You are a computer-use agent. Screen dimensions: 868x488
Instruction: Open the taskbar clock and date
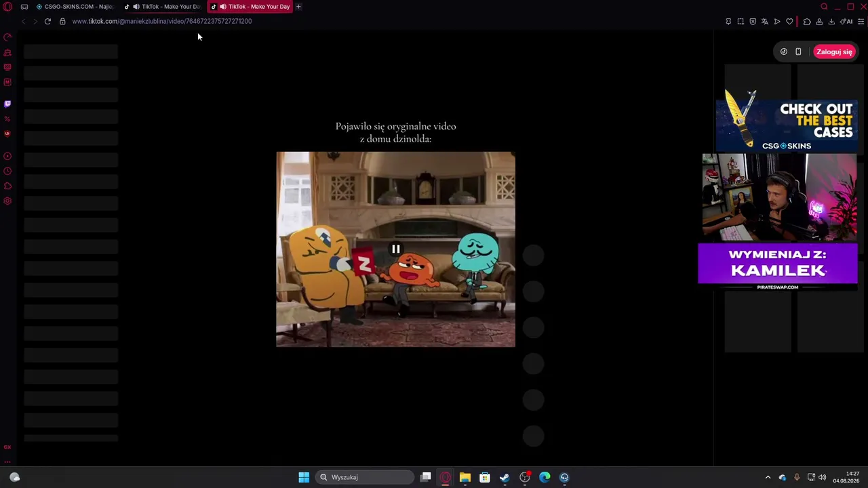tap(848, 477)
